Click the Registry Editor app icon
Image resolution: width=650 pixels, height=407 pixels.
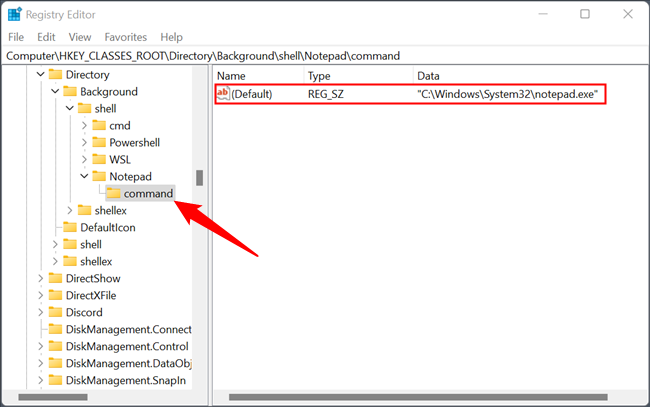(15, 14)
